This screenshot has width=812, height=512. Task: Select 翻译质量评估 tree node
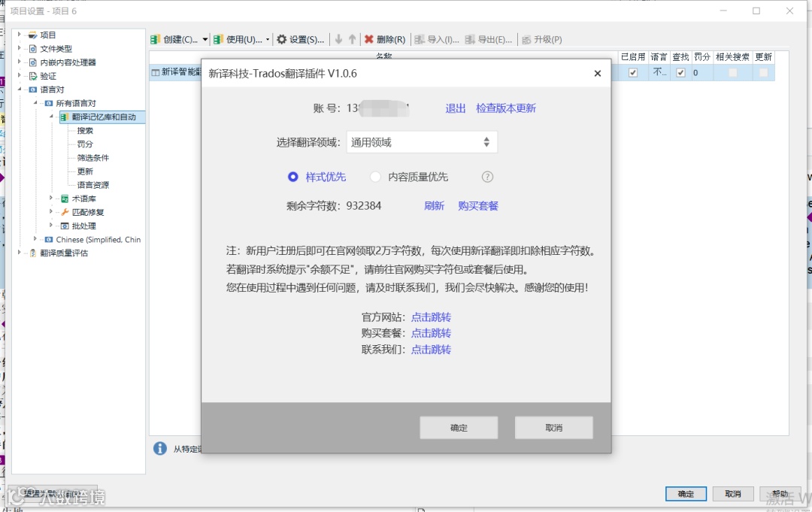(64, 253)
